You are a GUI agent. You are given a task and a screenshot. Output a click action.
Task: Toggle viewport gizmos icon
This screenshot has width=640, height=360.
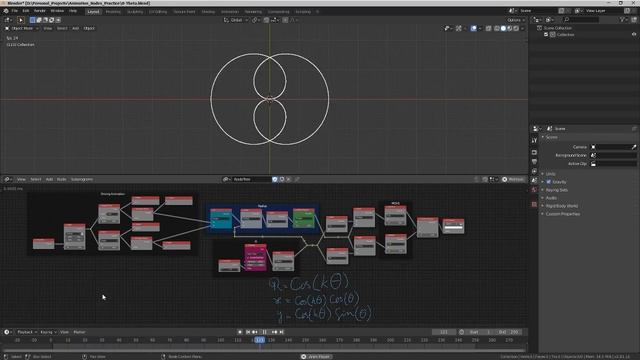pyautogui.click(x=459, y=29)
